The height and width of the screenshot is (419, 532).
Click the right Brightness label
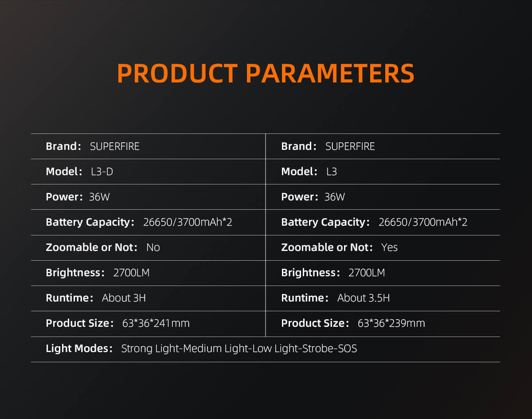[x=310, y=273]
